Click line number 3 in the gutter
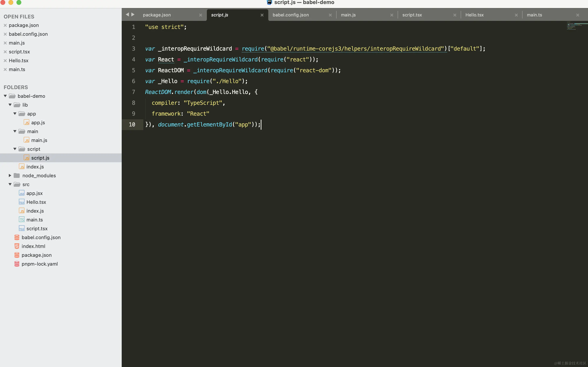 [133, 49]
